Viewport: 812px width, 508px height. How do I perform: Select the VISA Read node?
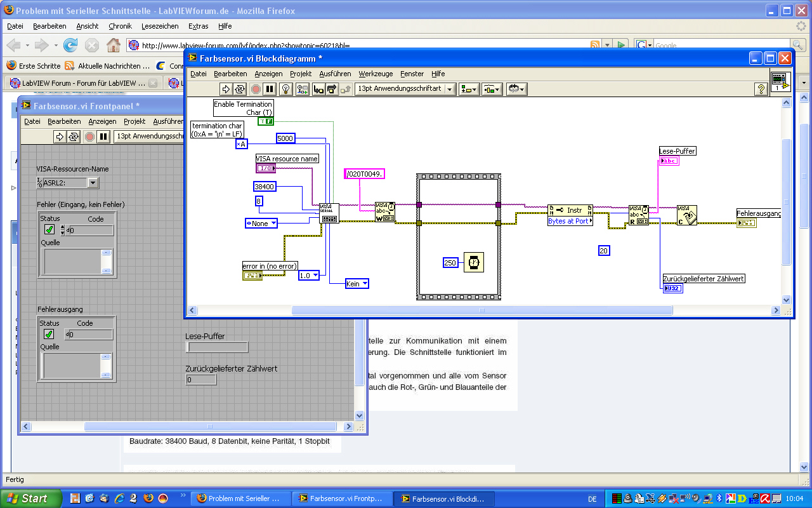(639, 216)
